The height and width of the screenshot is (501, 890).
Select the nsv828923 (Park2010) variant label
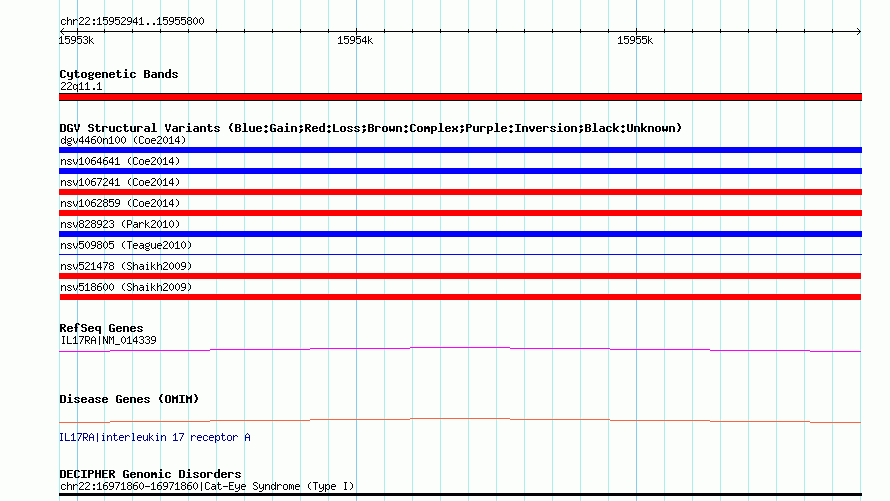click(120, 224)
